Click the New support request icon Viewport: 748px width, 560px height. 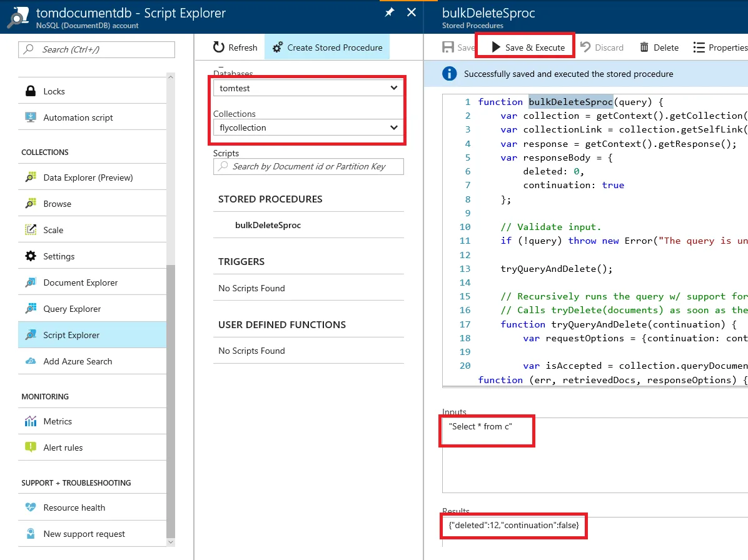tap(31, 534)
